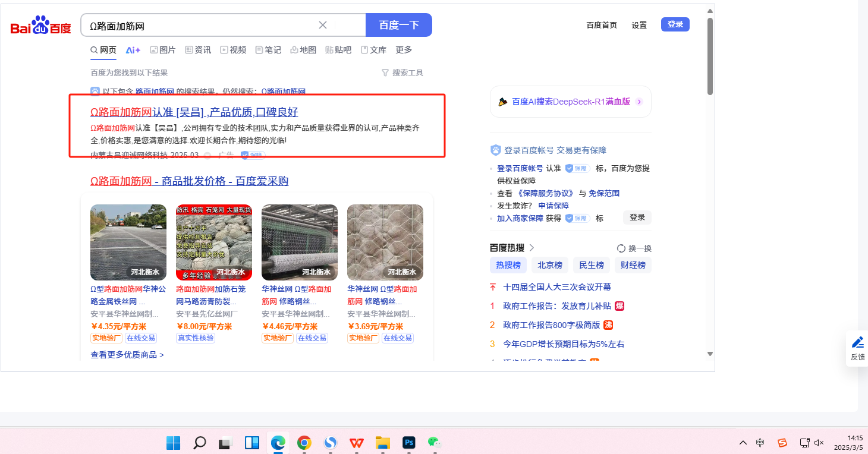Open 十四届全国人大三次会议开幕 hot topic

pyautogui.click(x=557, y=287)
